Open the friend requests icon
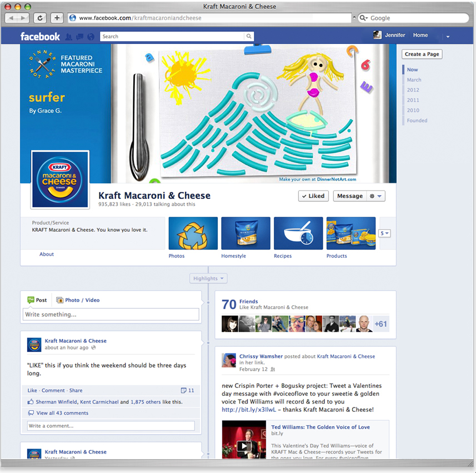Image resolution: width=476 pixels, height=473 pixels. [x=69, y=37]
